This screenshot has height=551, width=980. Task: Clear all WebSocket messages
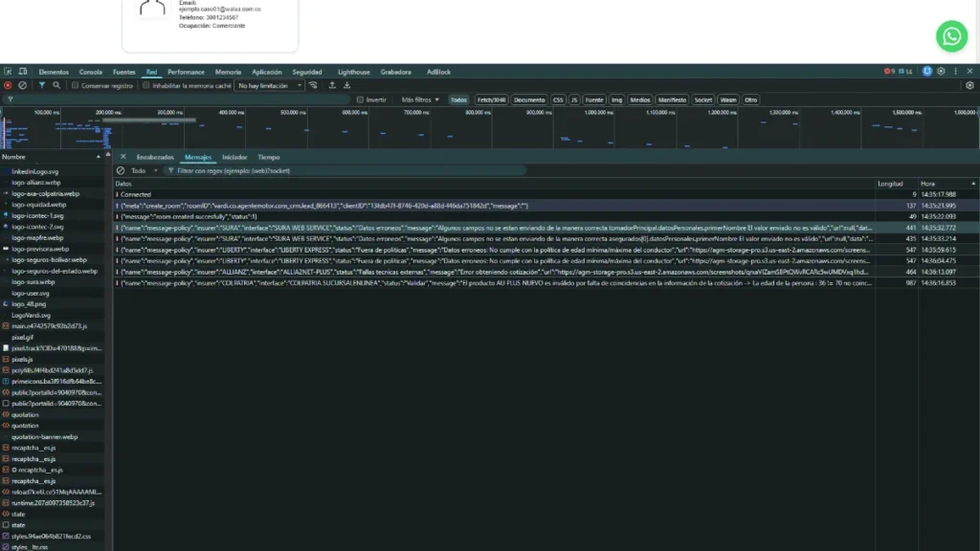[121, 170]
